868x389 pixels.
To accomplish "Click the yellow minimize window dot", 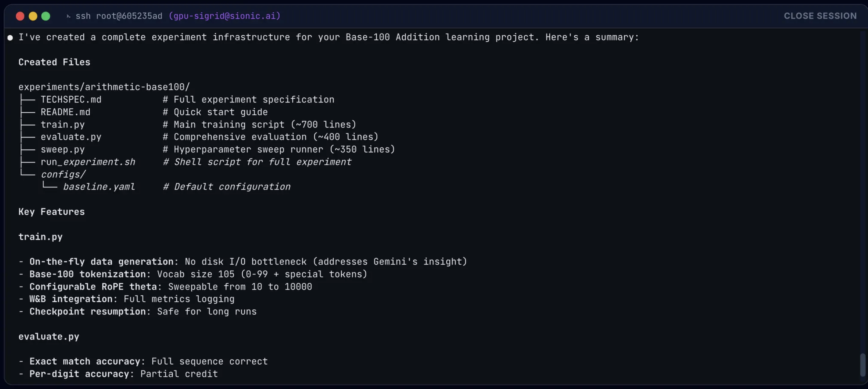I will [33, 16].
